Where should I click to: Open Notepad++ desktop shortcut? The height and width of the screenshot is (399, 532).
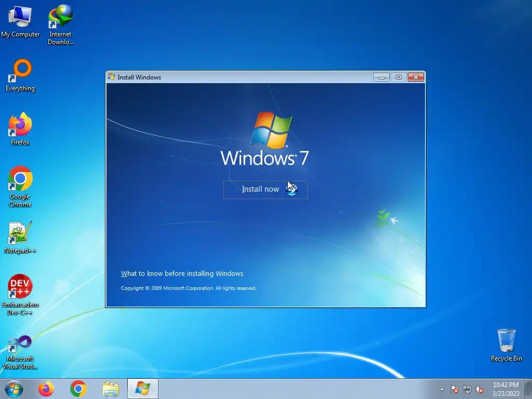pyautogui.click(x=20, y=237)
